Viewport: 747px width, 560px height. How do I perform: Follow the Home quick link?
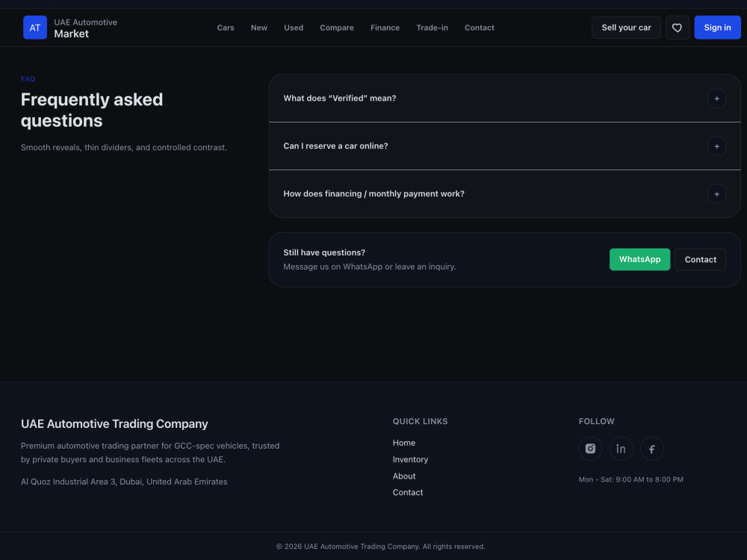point(404,443)
